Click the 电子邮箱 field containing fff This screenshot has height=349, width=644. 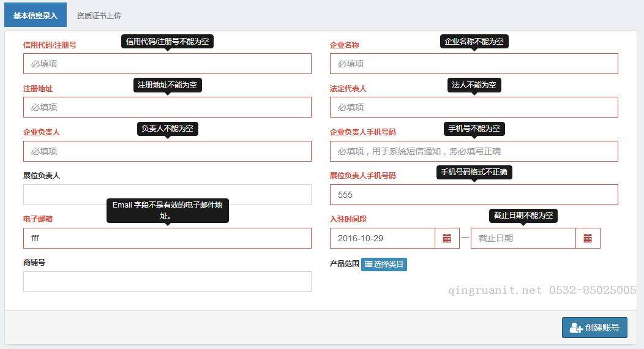click(x=167, y=238)
